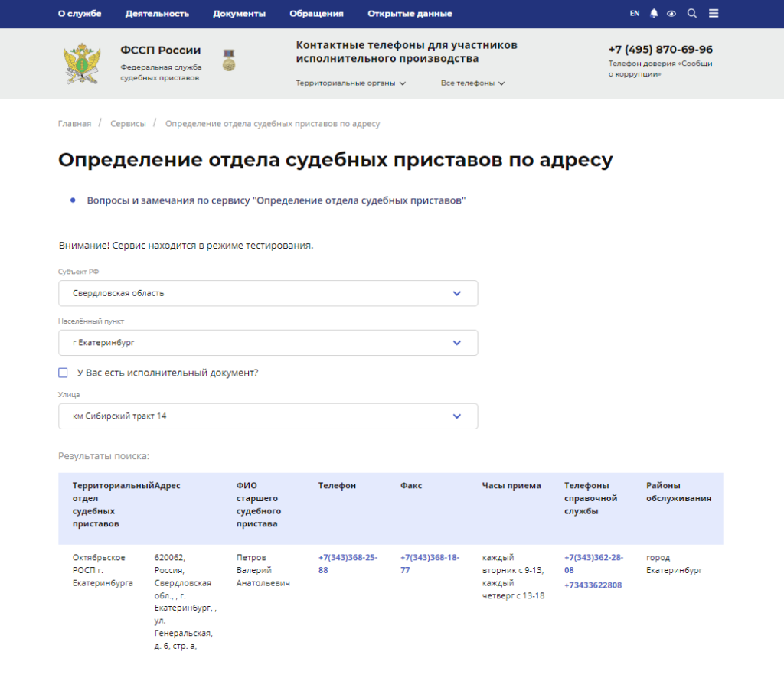The height and width of the screenshot is (678, 784).
Task: Click the FSSP Russia emblem logo
Action: [81, 64]
